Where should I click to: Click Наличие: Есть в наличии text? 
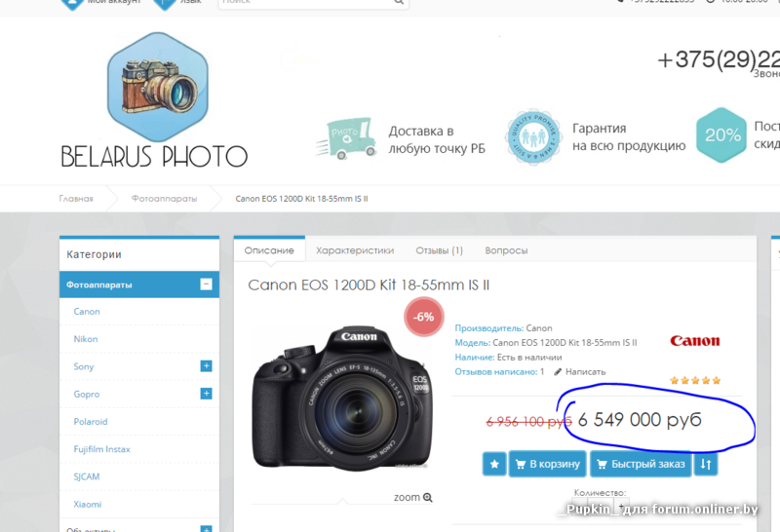508,358
